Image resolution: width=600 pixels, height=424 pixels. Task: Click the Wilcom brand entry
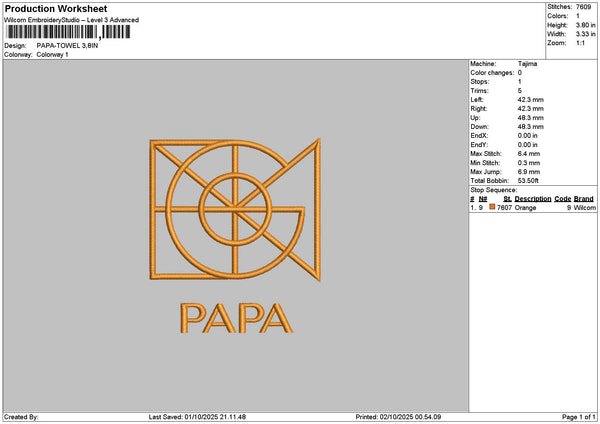click(585, 208)
